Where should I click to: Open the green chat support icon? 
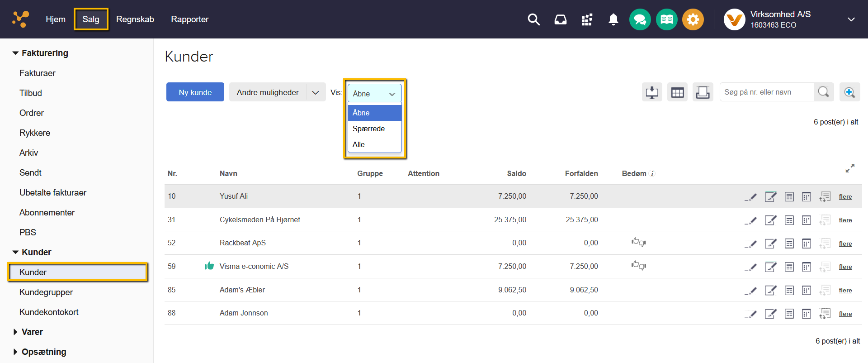click(640, 19)
